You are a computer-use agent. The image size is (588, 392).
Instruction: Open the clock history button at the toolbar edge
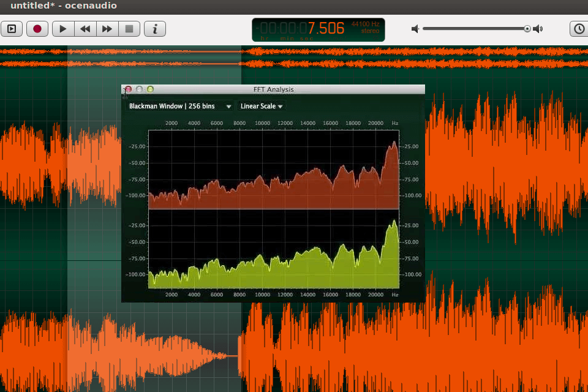pos(579,29)
